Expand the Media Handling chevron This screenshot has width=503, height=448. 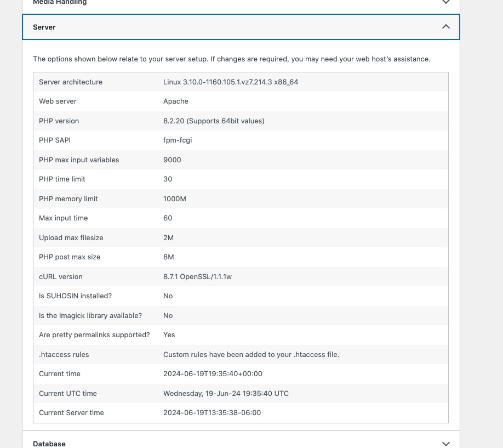pyautogui.click(x=445, y=2)
